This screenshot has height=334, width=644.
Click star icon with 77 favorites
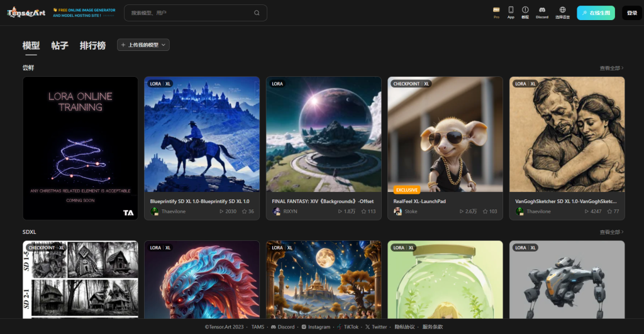(x=609, y=211)
